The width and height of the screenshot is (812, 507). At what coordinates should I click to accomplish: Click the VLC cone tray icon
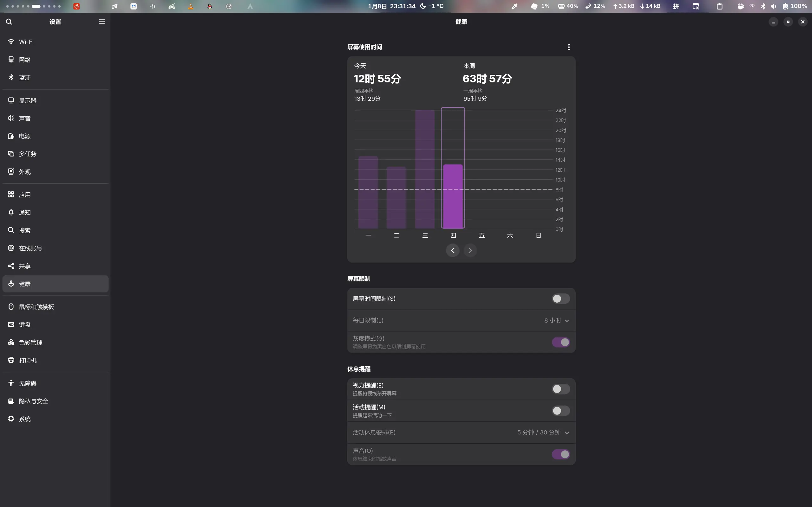[x=191, y=6]
